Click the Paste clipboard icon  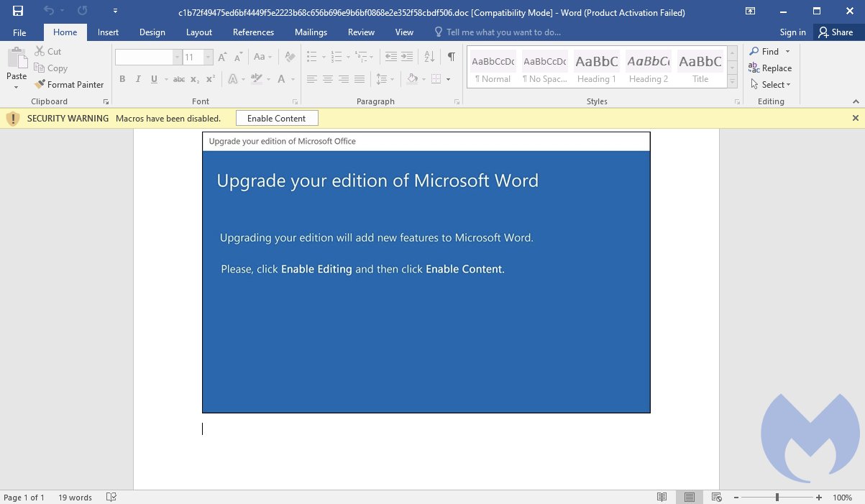(17, 58)
